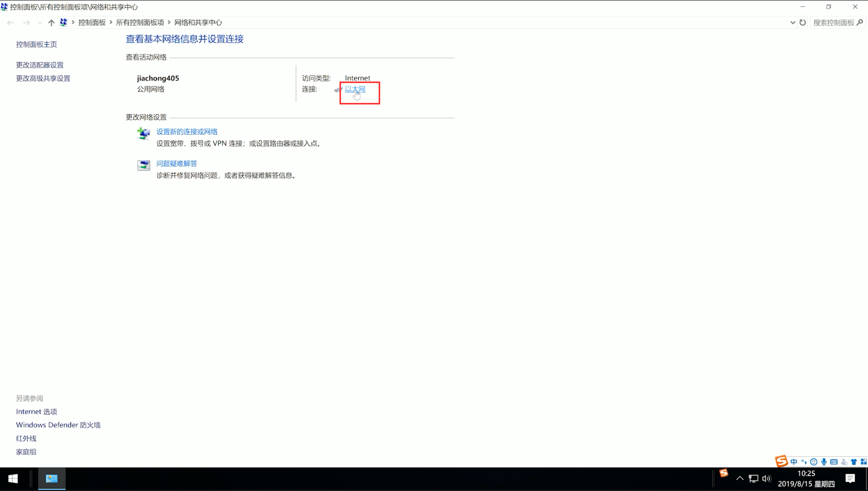
Task: Open the soft keyboard icon on IME bar
Action: (x=834, y=462)
